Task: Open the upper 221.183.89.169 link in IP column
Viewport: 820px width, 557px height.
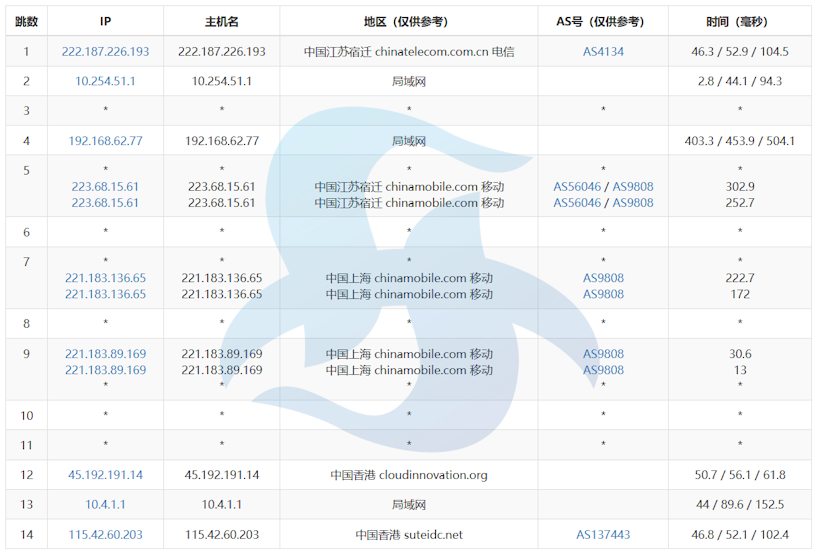Action: pyautogui.click(x=105, y=354)
